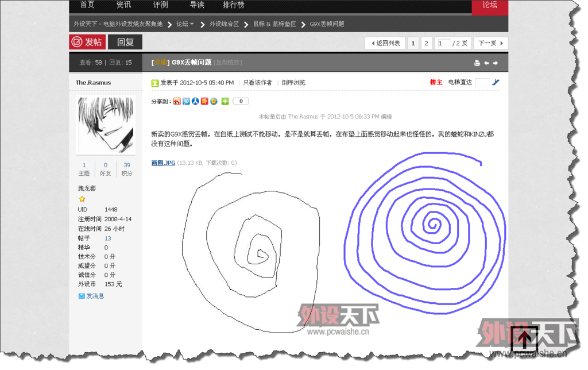Click the back-to-top arrow button

pyautogui.click(x=524, y=340)
